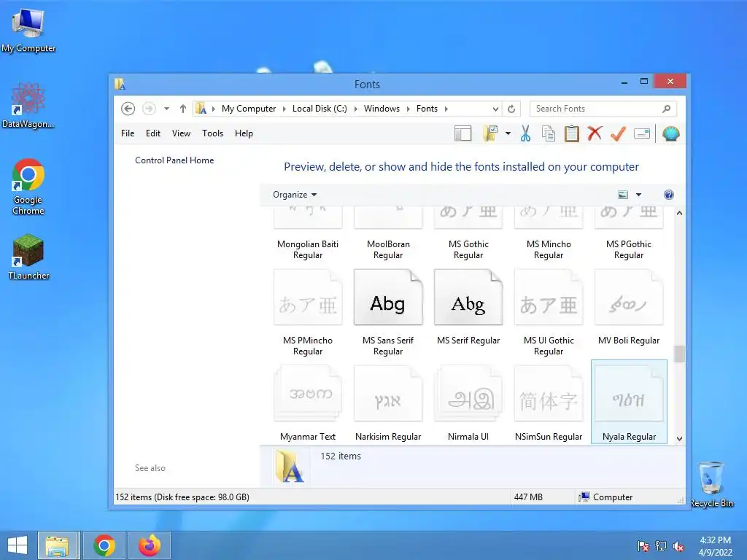This screenshot has height=560, width=747.
Task: Click the red X Delete icon
Action: click(595, 133)
